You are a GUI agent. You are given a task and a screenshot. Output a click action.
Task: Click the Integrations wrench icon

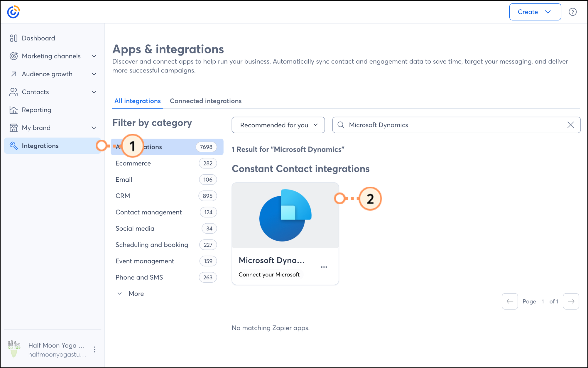[x=13, y=146]
